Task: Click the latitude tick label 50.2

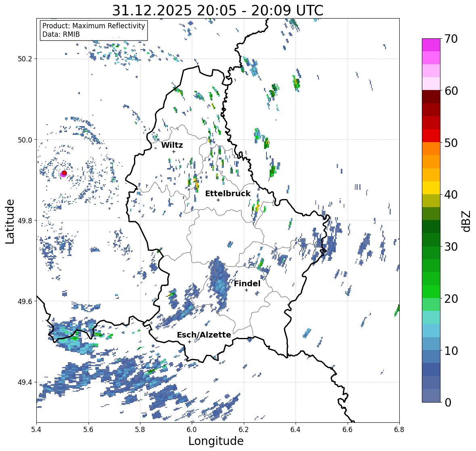Action: coord(25,59)
